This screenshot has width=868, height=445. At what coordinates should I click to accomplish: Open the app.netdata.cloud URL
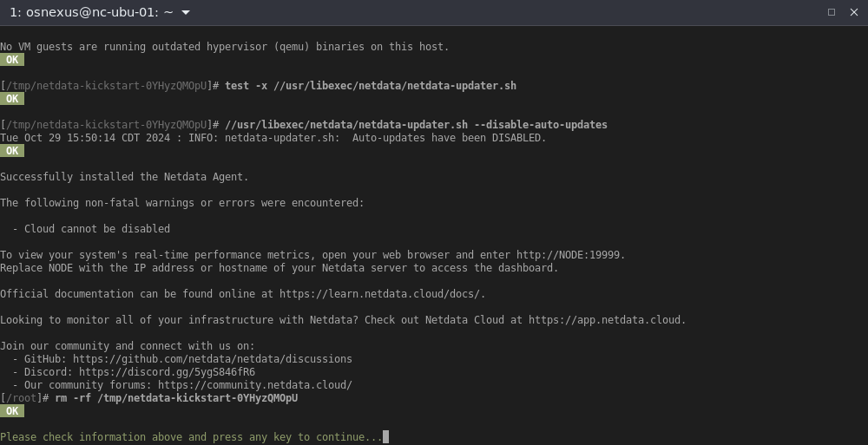point(607,320)
